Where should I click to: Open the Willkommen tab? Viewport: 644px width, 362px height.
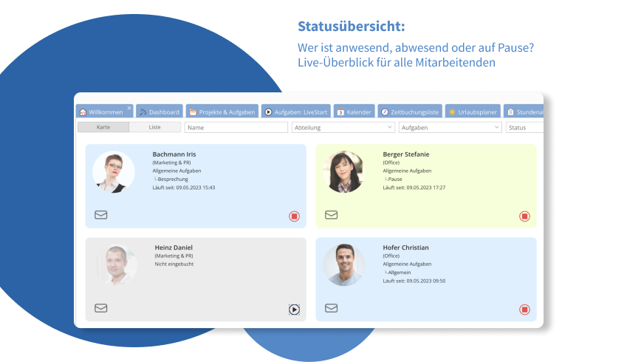click(x=104, y=112)
